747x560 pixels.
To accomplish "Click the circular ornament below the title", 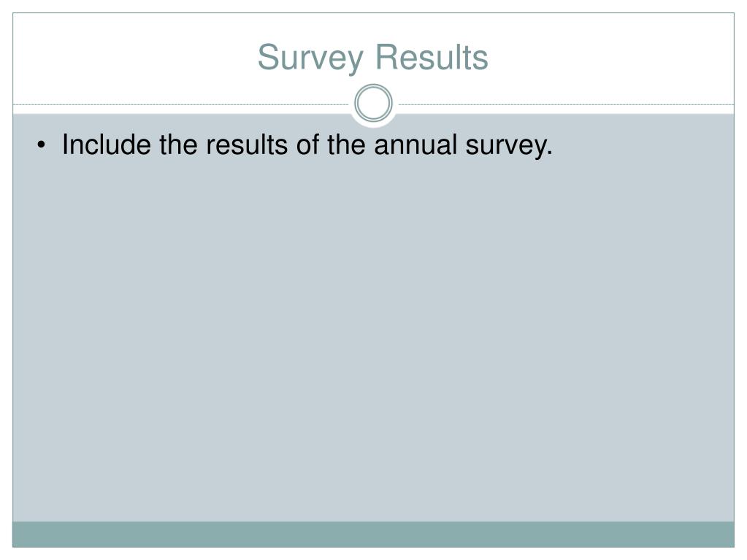I will click(x=373, y=103).
